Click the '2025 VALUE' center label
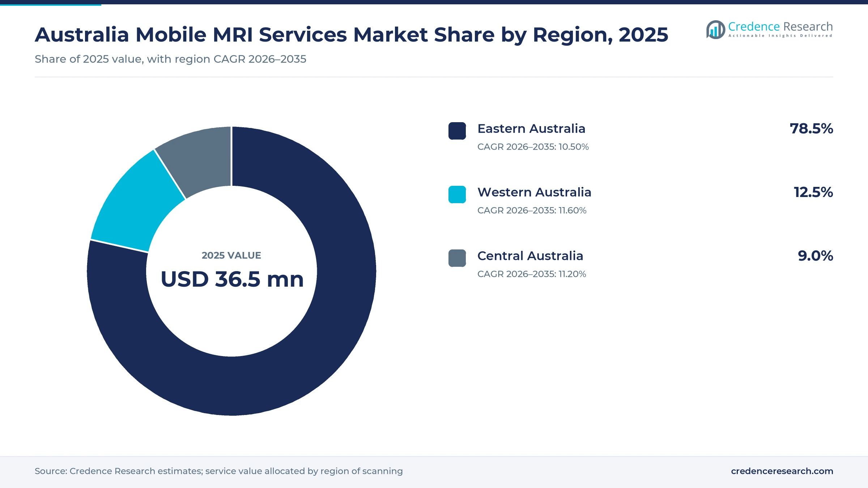Image resolution: width=868 pixels, height=488 pixels. pyautogui.click(x=231, y=256)
